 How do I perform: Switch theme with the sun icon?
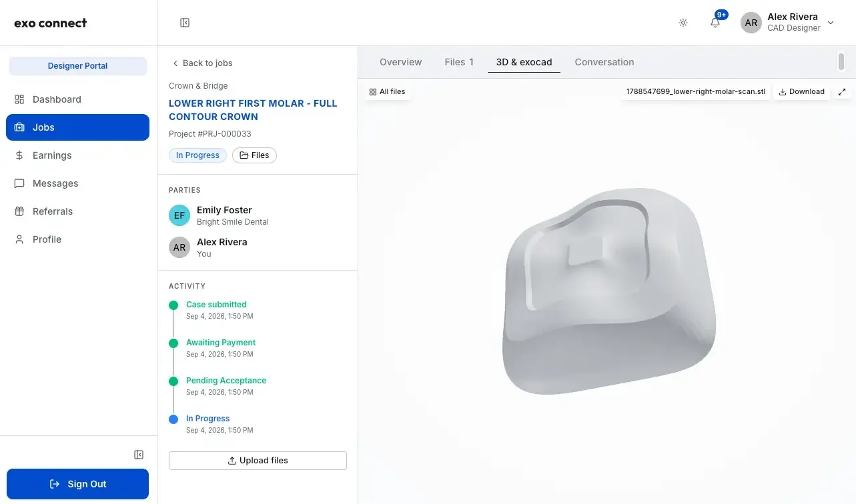coord(683,23)
